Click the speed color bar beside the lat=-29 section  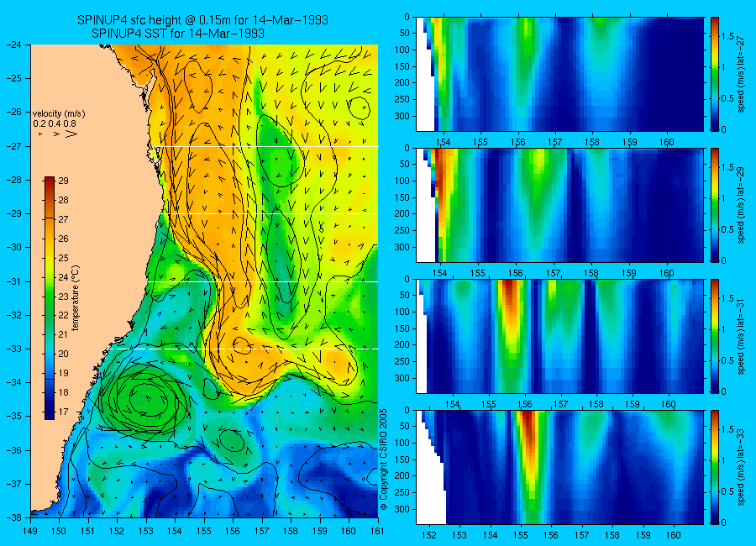pyautogui.click(x=714, y=205)
